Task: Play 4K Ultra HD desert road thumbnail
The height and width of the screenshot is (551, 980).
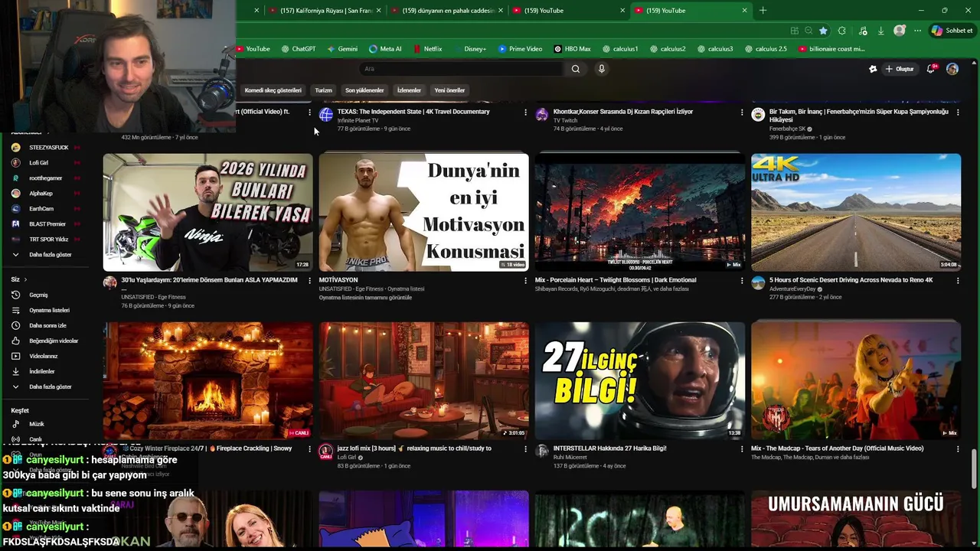Action: tap(856, 212)
